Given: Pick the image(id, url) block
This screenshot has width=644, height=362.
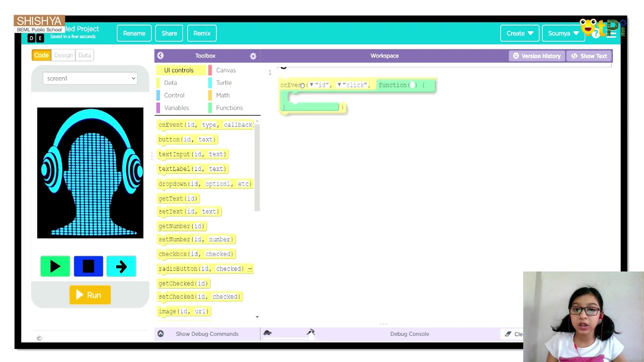Looking at the screenshot, I should 183,311.
